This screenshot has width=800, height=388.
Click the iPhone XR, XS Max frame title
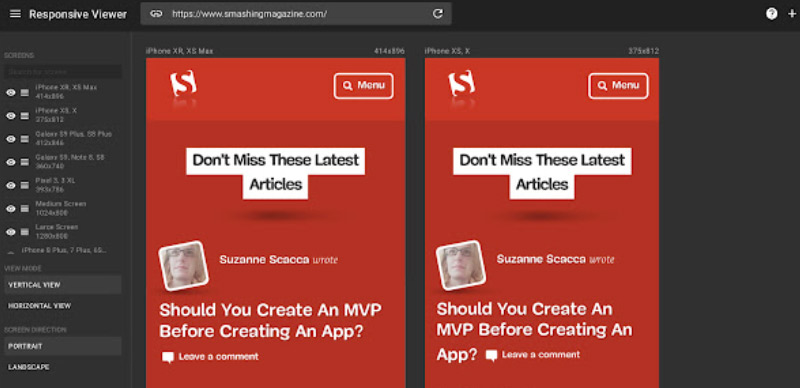(180, 51)
